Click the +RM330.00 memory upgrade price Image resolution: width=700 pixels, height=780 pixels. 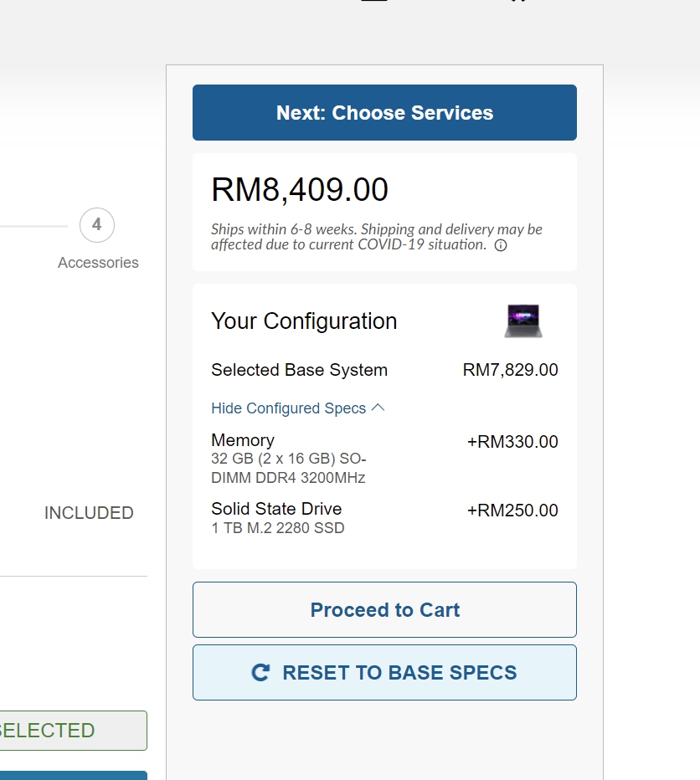[512, 442]
